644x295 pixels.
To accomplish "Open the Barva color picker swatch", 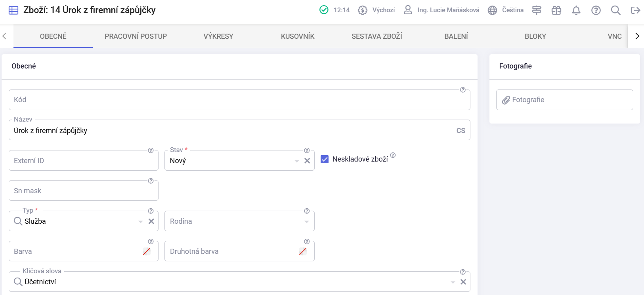I will (x=147, y=251).
